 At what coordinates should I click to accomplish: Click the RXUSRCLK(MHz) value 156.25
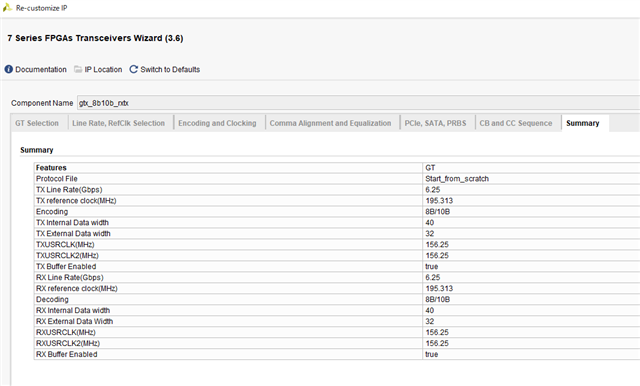point(437,333)
